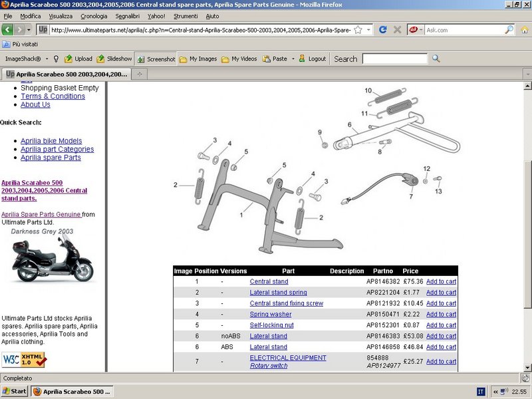Click the ImageShack Paste button
532x399 pixels.
[x=275, y=59]
